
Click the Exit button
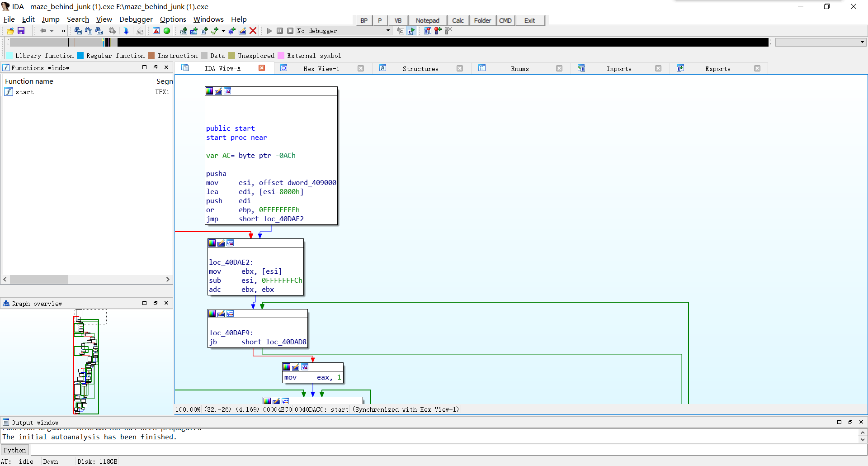tap(530, 20)
